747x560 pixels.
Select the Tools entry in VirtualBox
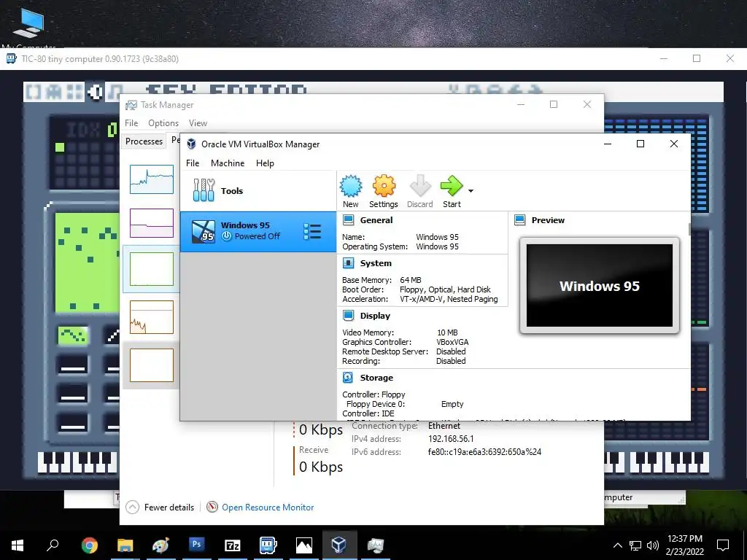pyautogui.click(x=258, y=191)
